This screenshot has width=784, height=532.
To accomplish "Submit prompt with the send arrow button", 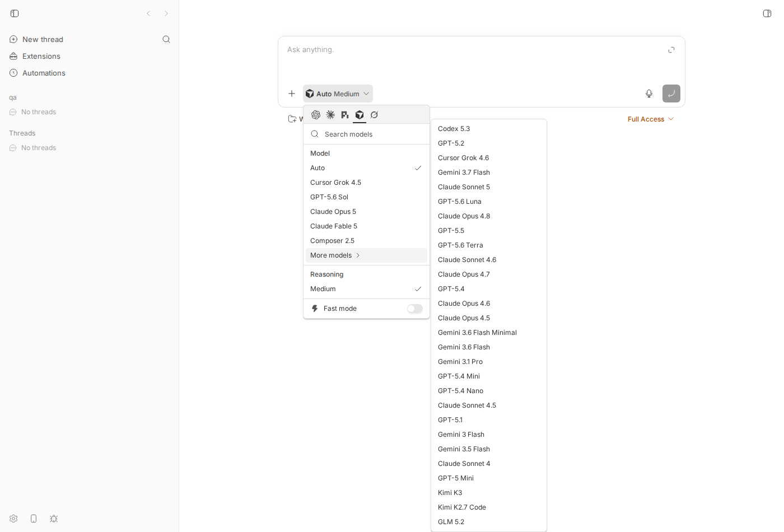I will tap(671, 94).
